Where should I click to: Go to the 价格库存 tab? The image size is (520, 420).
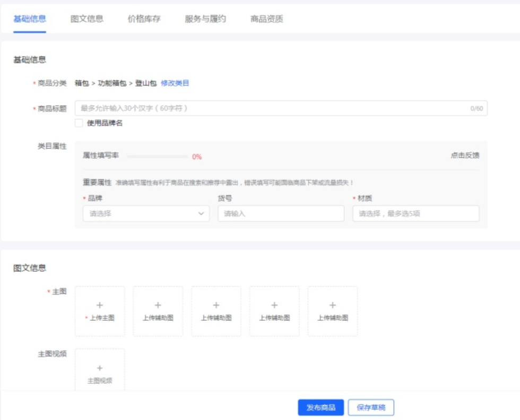point(144,19)
